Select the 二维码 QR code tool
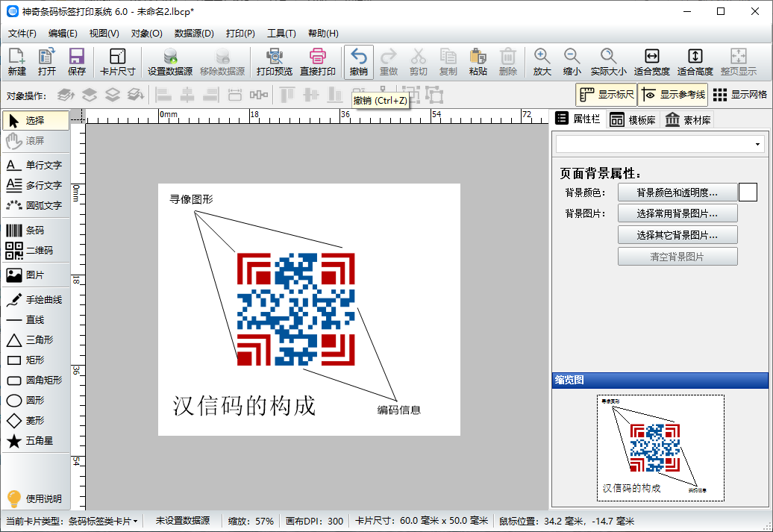 36,251
